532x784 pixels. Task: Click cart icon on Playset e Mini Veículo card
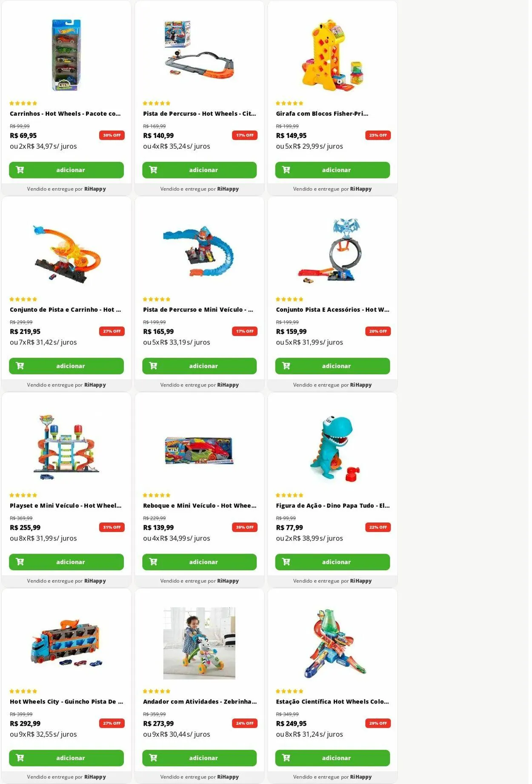tap(20, 562)
